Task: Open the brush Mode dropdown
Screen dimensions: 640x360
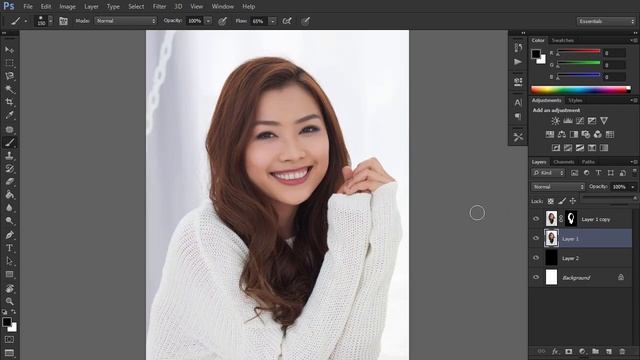Action: click(126, 21)
